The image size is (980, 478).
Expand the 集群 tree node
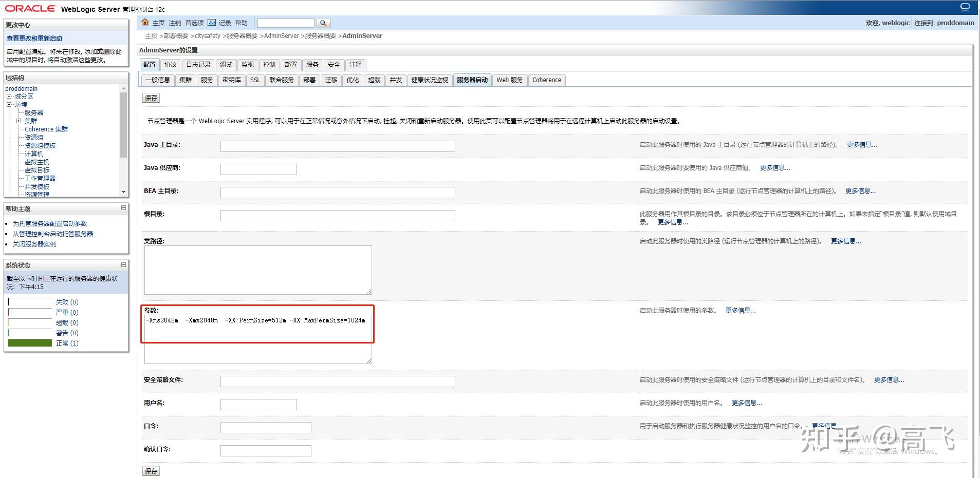(19, 121)
